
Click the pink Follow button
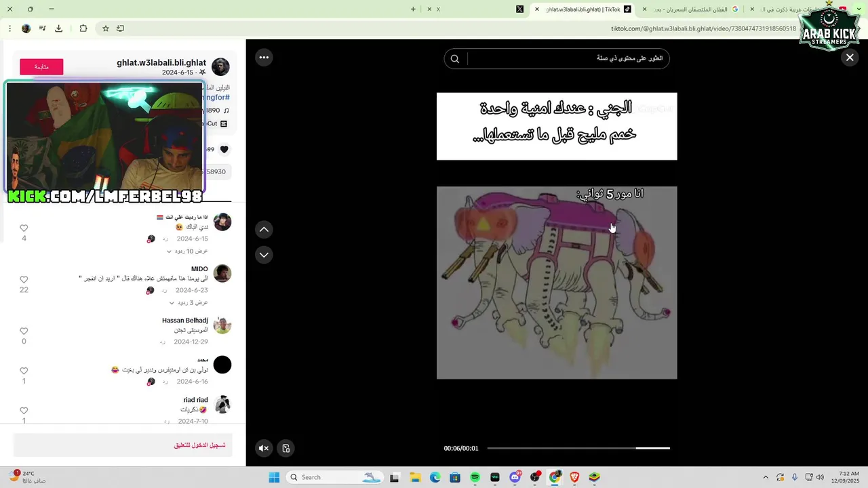[x=41, y=66]
